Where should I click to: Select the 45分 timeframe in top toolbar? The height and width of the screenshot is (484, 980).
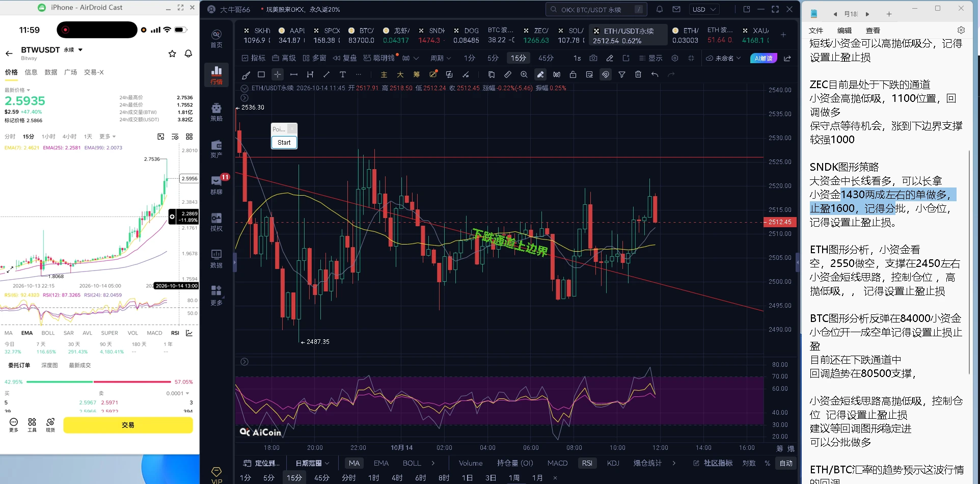(546, 58)
